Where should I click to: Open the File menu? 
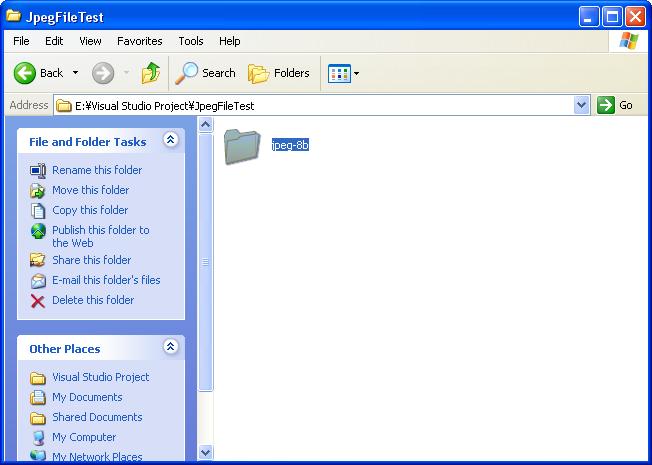tap(21, 41)
